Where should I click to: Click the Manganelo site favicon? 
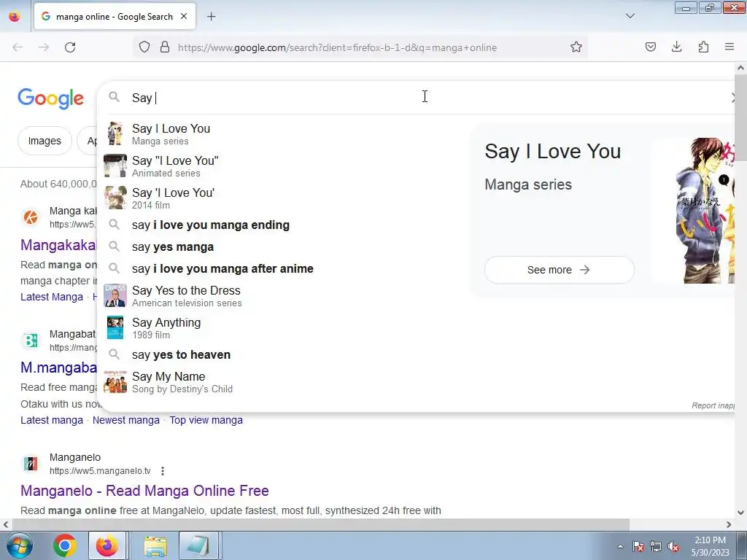[31, 463]
